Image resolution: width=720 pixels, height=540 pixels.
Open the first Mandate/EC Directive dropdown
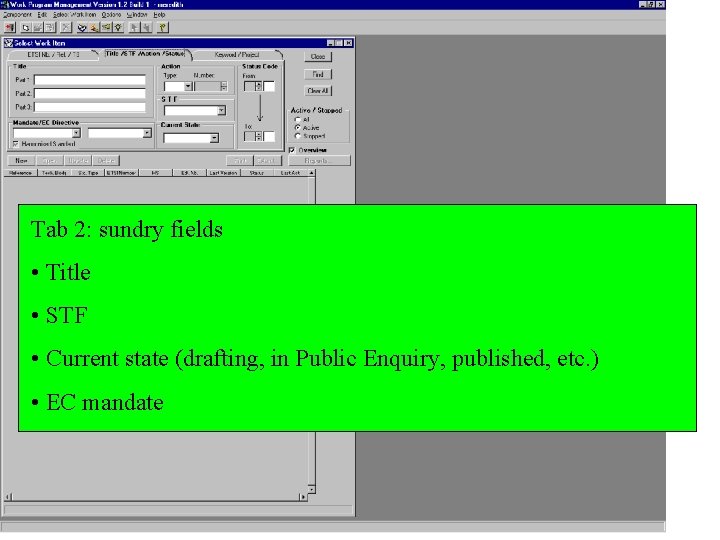tap(76, 133)
